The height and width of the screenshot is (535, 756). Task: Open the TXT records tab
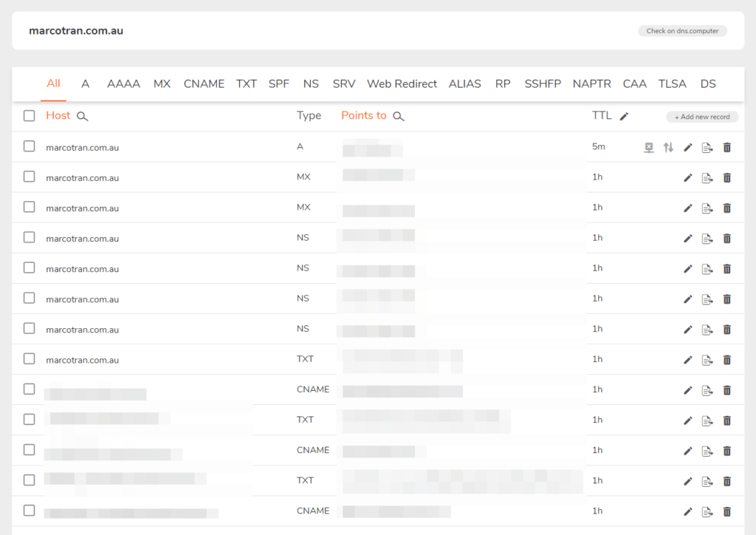pyautogui.click(x=246, y=84)
